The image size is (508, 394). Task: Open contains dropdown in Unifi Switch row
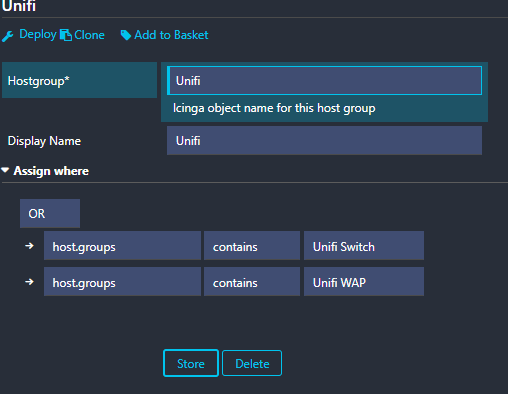252,246
